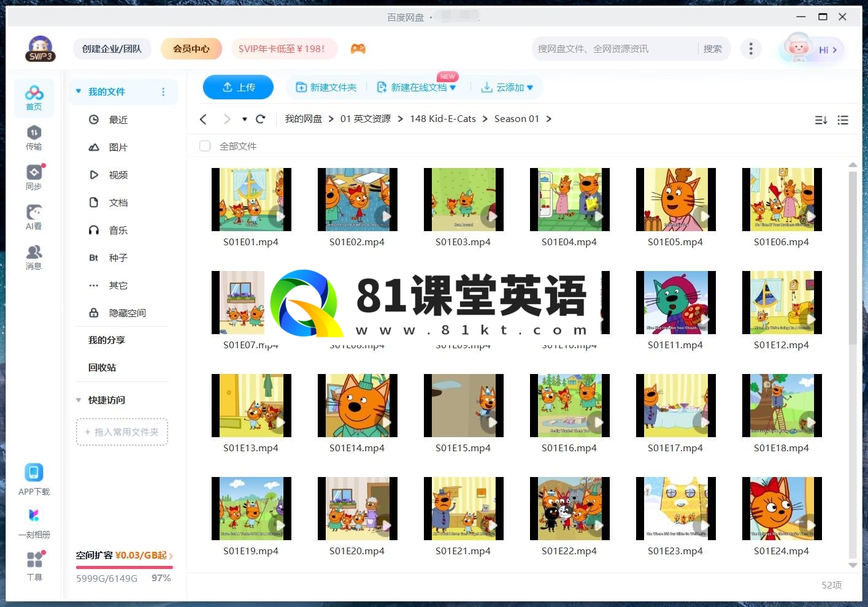This screenshot has height=607, width=868.
Task: Open the 同步 sync sidebar icon
Action: point(34,177)
